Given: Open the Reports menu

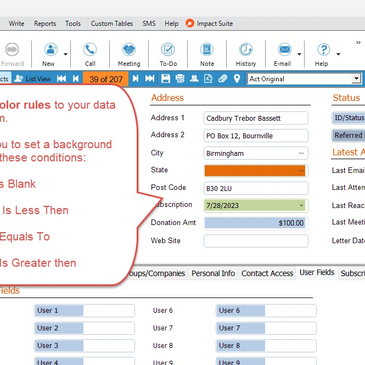Looking at the screenshot, I should coord(45,23).
